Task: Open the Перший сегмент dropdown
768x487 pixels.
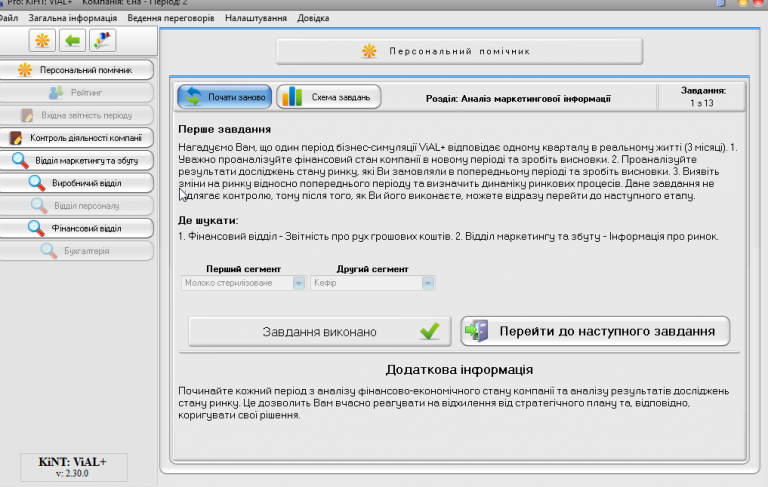Action: [243, 283]
